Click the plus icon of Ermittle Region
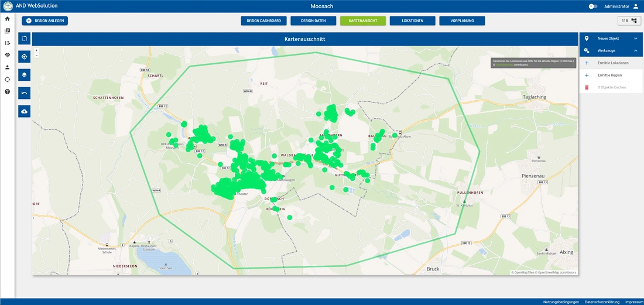 coord(587,75)
